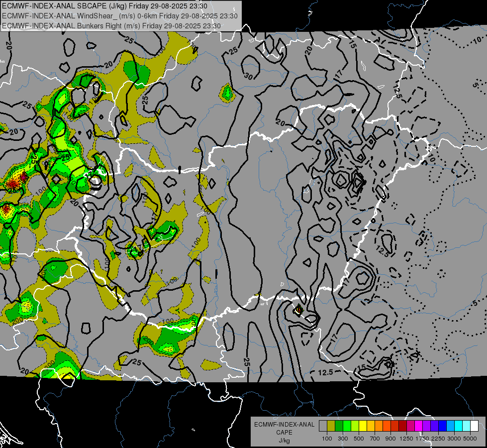Click the purple legend swatch
The width and height of the screenshot is (487, 448).
coord(426,426)
